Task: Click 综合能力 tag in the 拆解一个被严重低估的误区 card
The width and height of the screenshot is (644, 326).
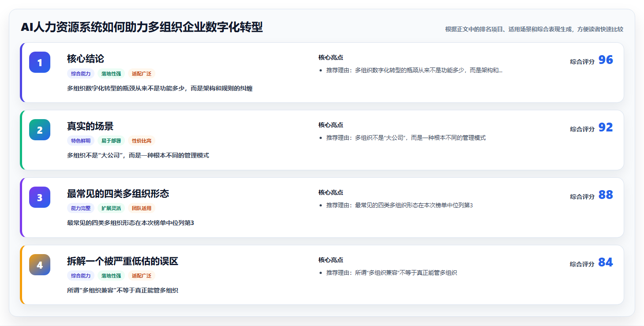Action: (x=81, y=276)
